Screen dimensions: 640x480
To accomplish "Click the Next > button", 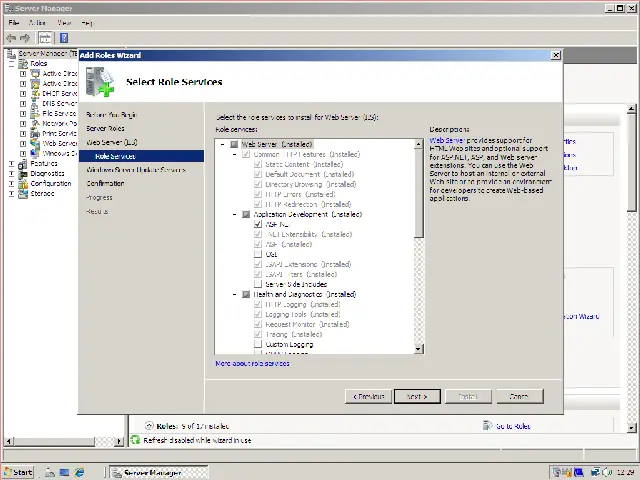I will coord(417,396).
